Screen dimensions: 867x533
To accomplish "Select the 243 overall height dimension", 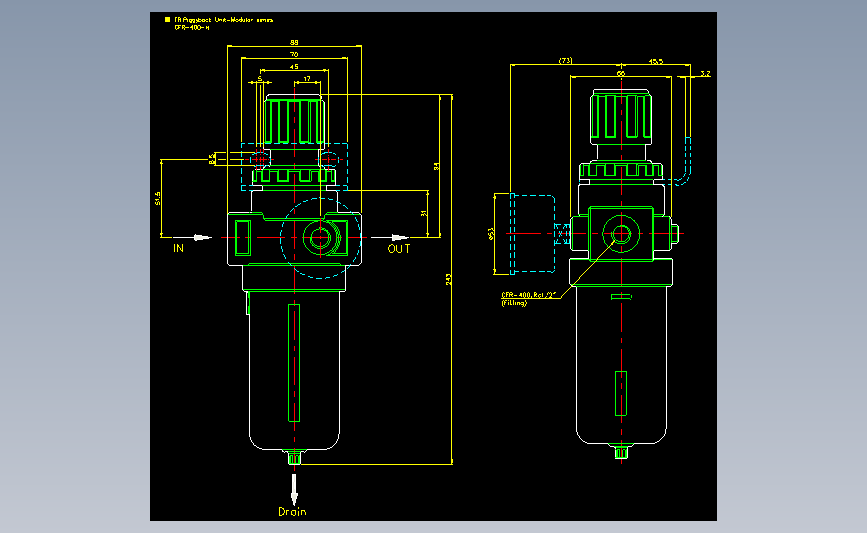I will (448, 280).
